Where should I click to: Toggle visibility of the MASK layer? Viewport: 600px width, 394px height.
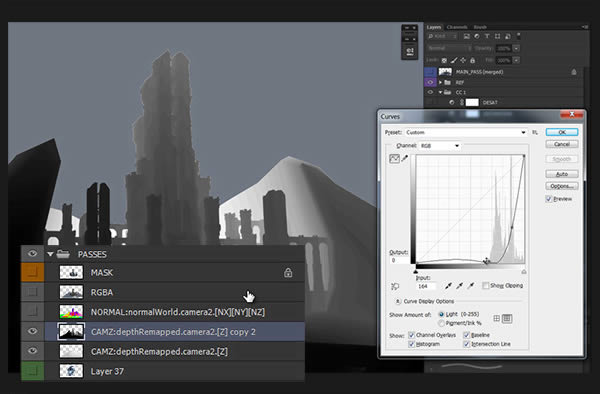(x=33, y=272)
